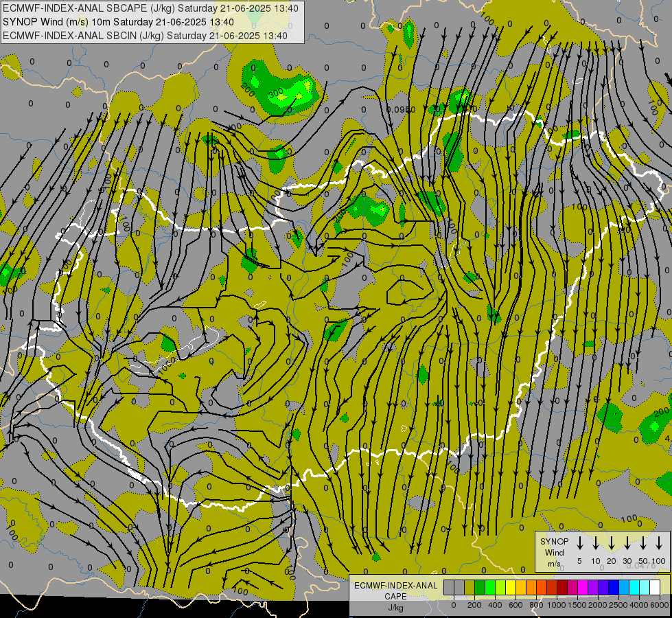Click the 'SYNOP' label in wind legend
Image resolution: width=672 pixels, height=618 pixels.
554,541
